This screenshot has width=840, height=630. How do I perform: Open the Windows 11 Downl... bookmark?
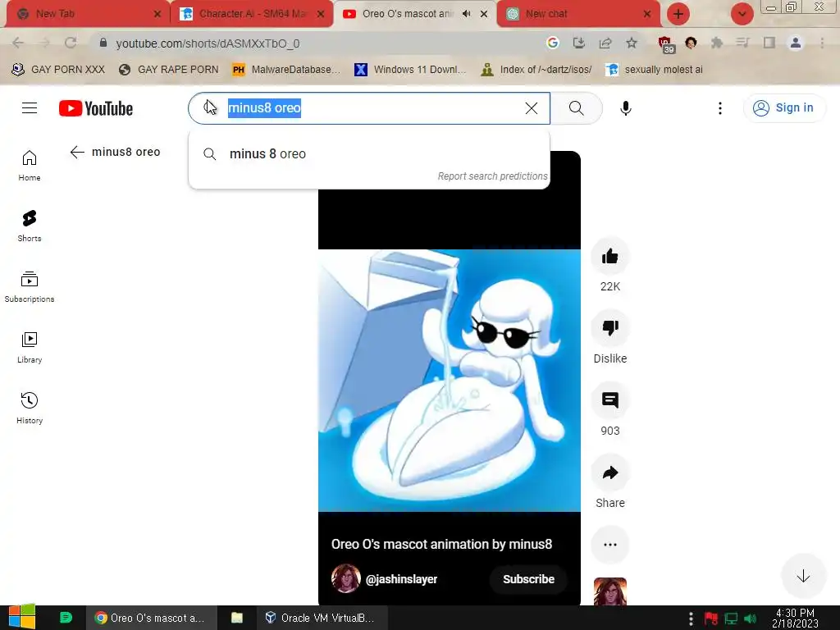coord(410,70)
